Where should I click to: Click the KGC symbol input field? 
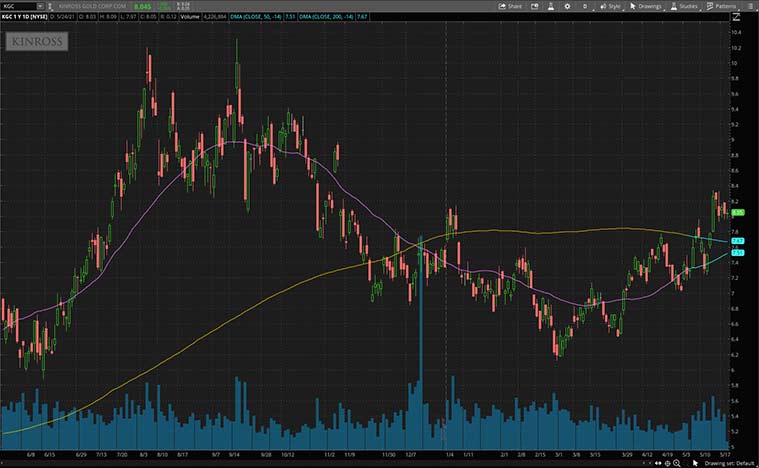tap(19, 6)
